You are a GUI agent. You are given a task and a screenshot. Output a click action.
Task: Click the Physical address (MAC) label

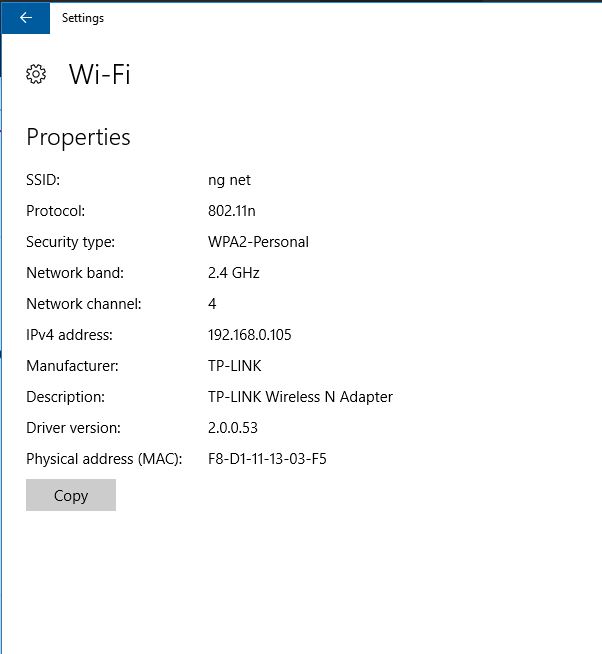tap(104, 459)
